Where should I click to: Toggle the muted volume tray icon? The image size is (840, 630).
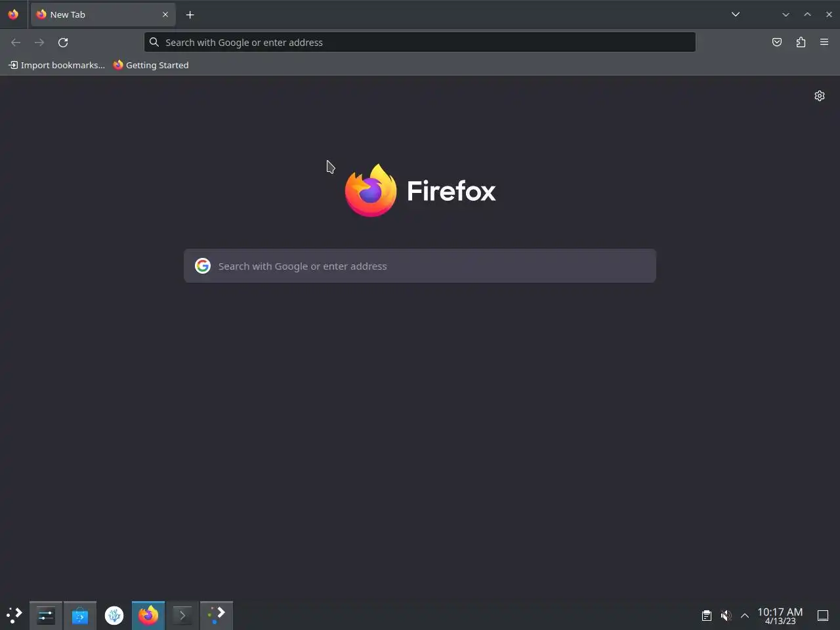[x=726, y=616]
